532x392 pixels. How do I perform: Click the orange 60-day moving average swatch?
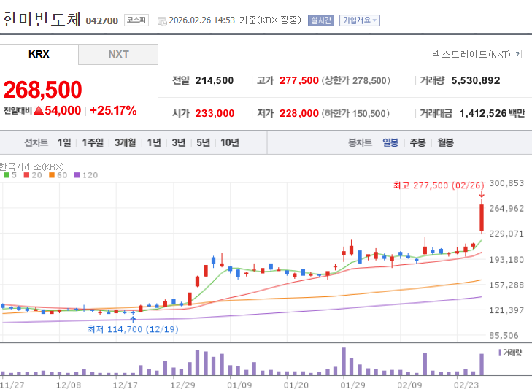[52, 175]
